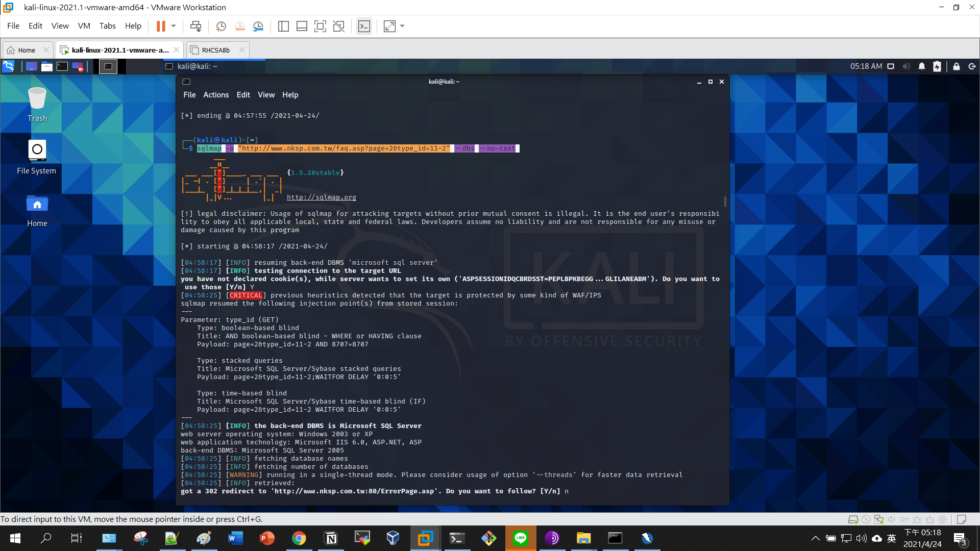Launch terminal emulator from Kali panel
Screen dimensions: 980x551
point(62,66)
